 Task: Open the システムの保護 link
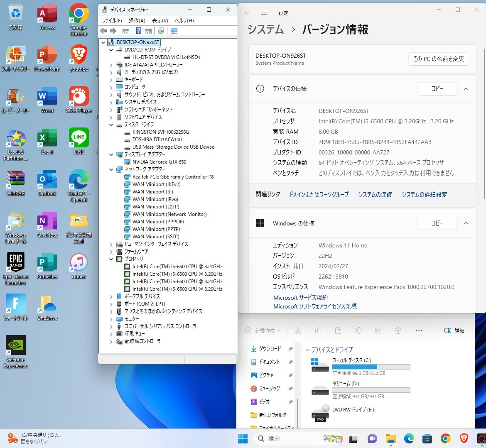[375, 195]
